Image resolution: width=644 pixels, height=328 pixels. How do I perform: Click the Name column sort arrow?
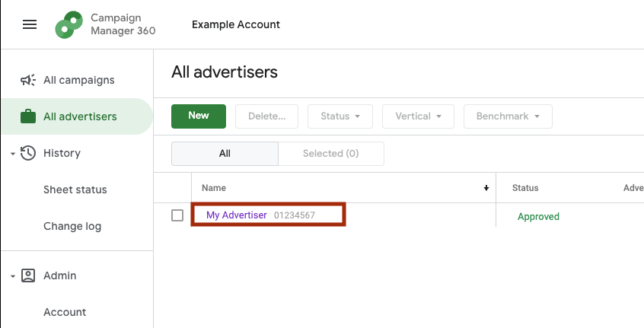[x=486, y=188]
